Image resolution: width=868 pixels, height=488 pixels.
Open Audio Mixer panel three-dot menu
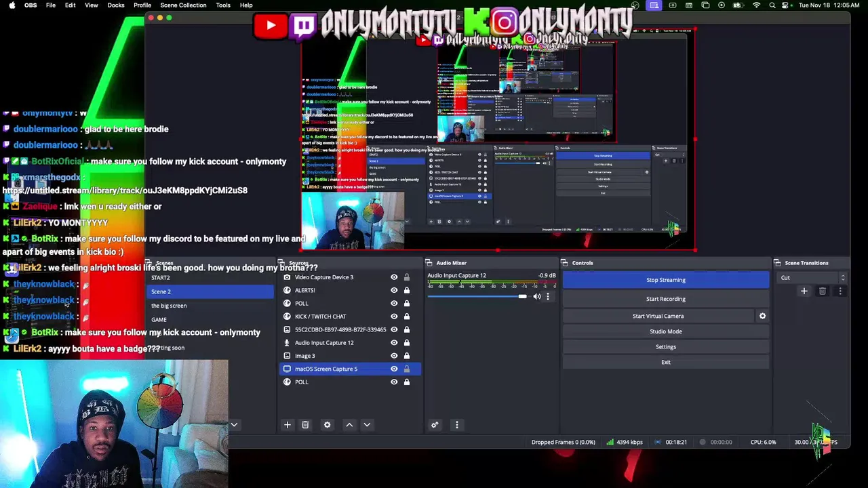pos(456,425)
